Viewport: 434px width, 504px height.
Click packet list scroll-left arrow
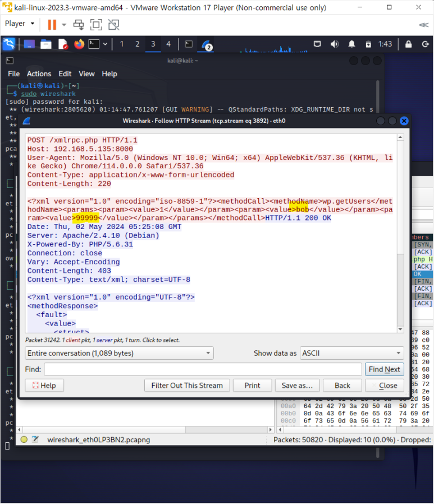pos(19,429)
